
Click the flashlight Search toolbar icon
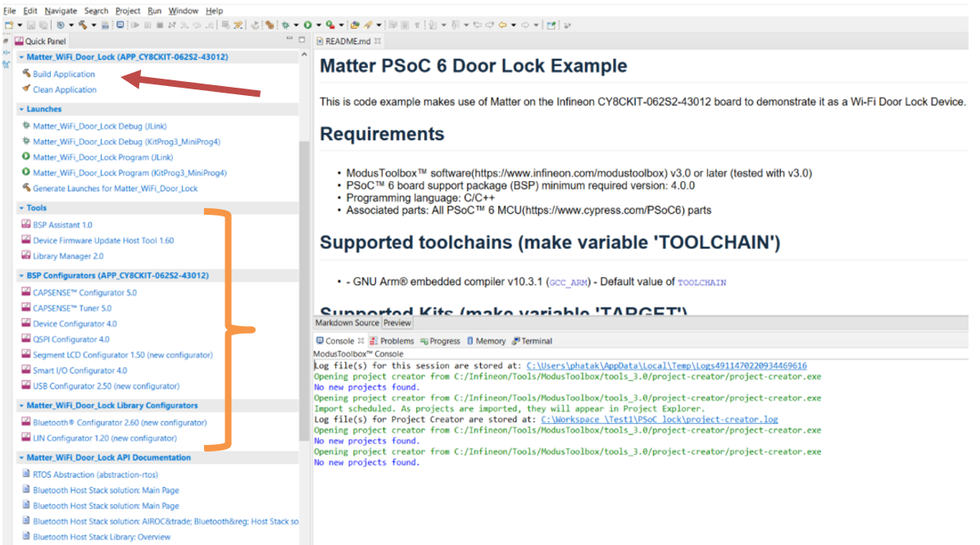click(x=369, y=25)
